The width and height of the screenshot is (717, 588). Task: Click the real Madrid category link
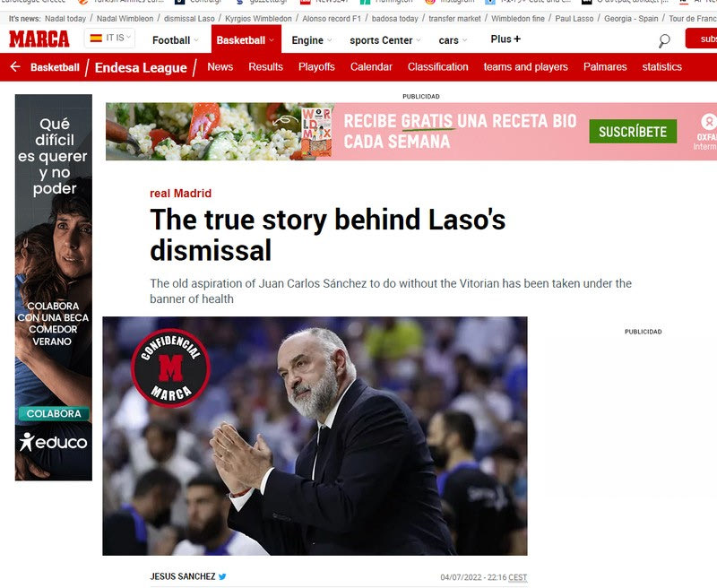(181, 194)
